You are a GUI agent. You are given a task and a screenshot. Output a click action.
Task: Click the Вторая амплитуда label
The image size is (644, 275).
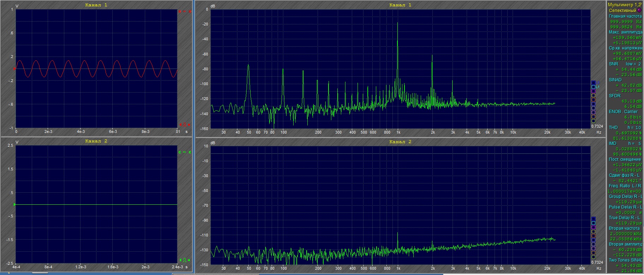click(625, 244)
